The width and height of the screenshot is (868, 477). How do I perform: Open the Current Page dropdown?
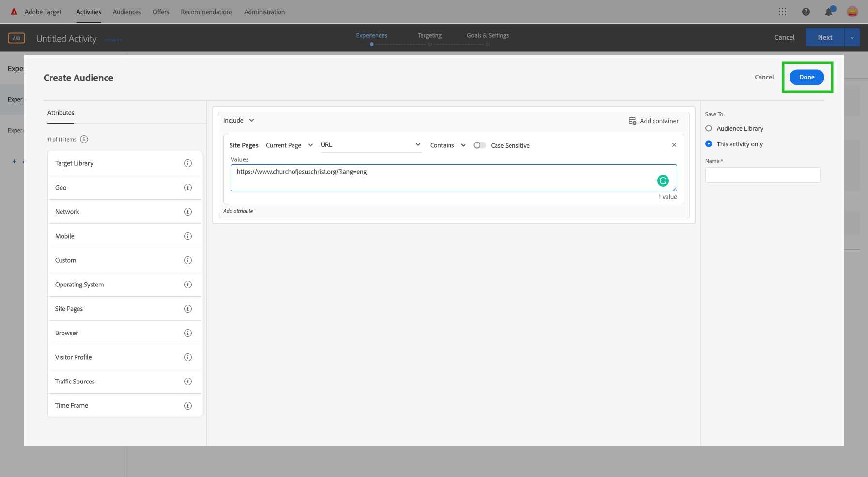coord(289,145)
